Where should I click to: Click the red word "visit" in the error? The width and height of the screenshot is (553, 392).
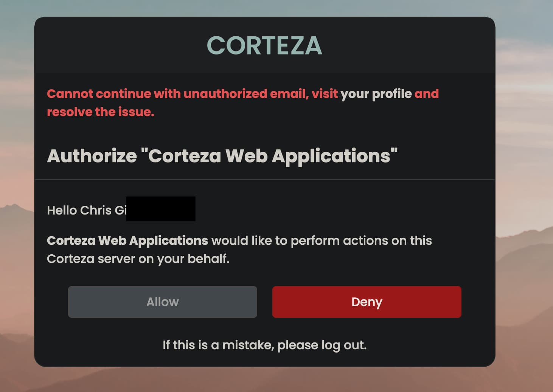325,94
